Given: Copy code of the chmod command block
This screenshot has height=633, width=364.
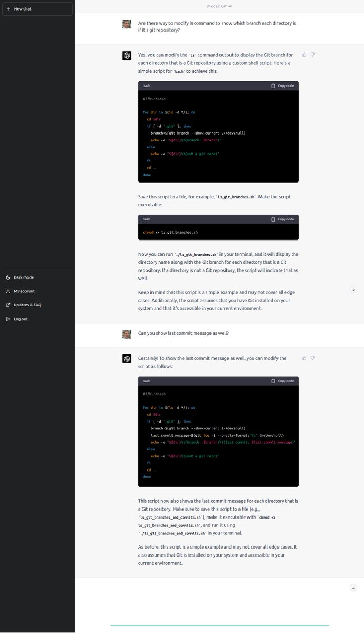Looking at the screenshot, I should 282,219.
